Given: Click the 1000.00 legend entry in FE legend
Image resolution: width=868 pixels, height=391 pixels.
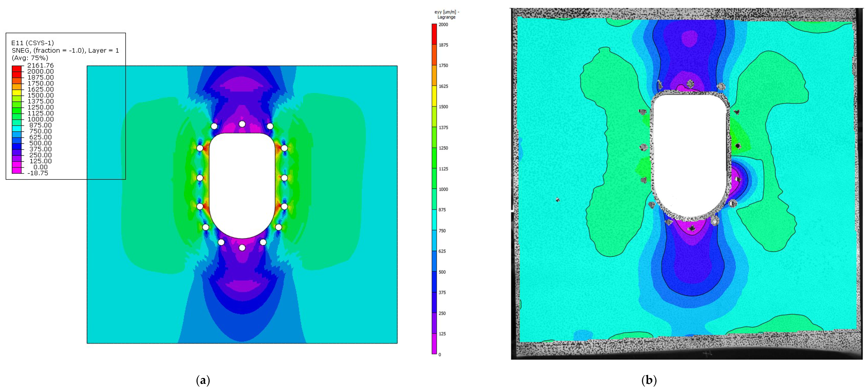Looking at the screenshot, I should point(40,119).
